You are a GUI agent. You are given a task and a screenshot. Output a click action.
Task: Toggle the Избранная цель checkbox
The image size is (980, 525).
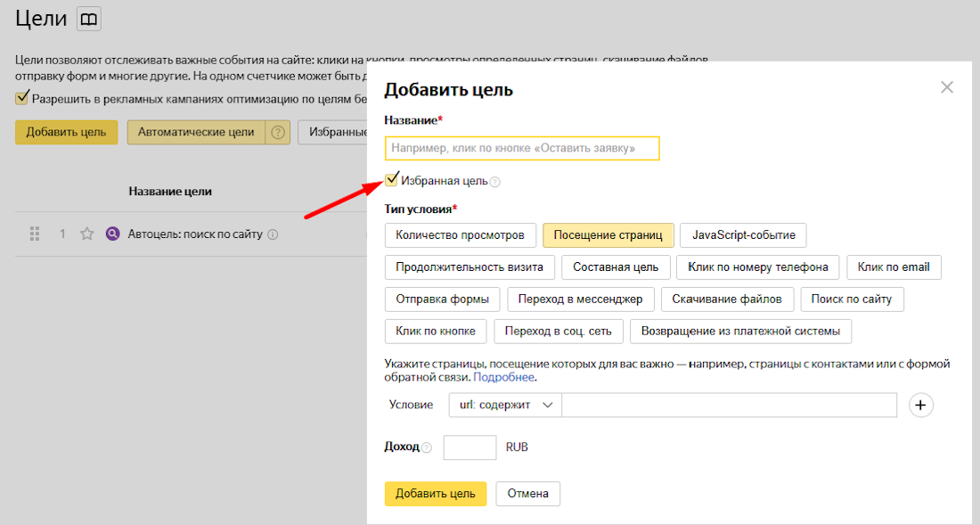pos(391,180)
